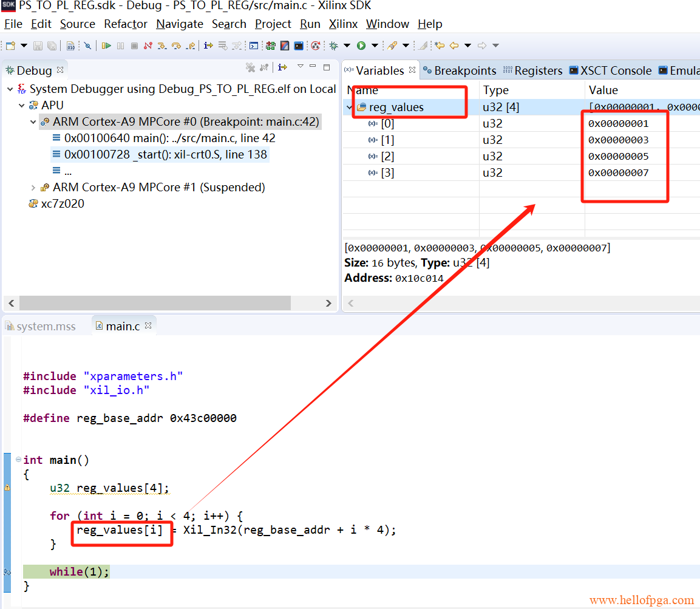This screenshot has height=609, width=700.
Task: Toggle Skip All Breakpoints in the toolbar
Action: (x=87, y=46)
